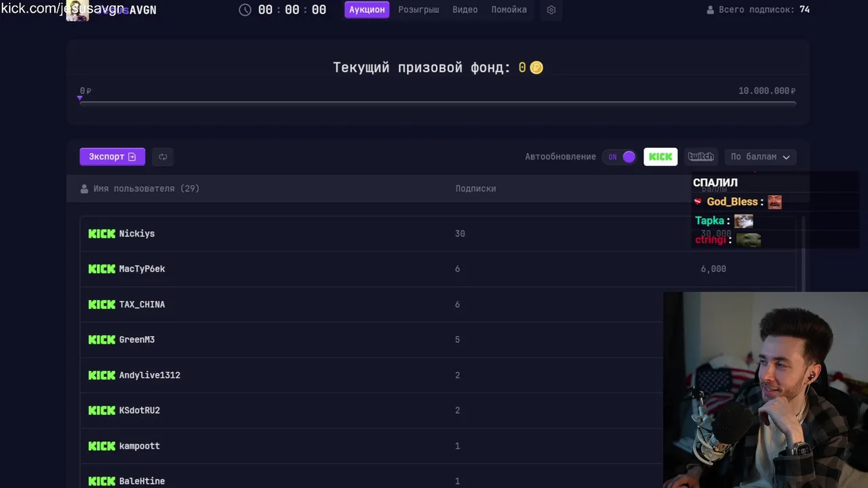
Task: Switch to the Видео tab
Action: click(465, 9)
